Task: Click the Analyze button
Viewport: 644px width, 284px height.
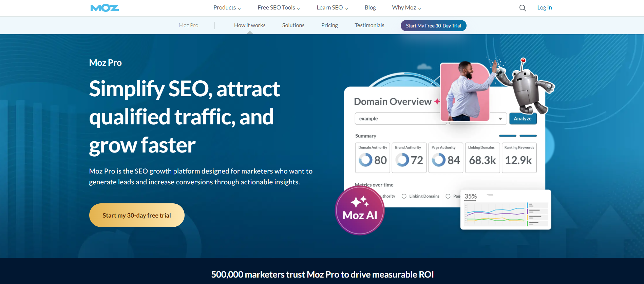Action: tap(523, 119)
